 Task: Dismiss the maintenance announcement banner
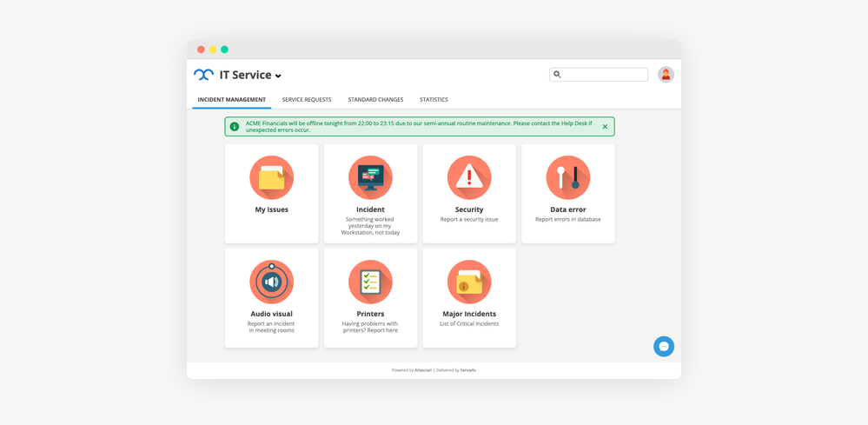tap(605, 126)
